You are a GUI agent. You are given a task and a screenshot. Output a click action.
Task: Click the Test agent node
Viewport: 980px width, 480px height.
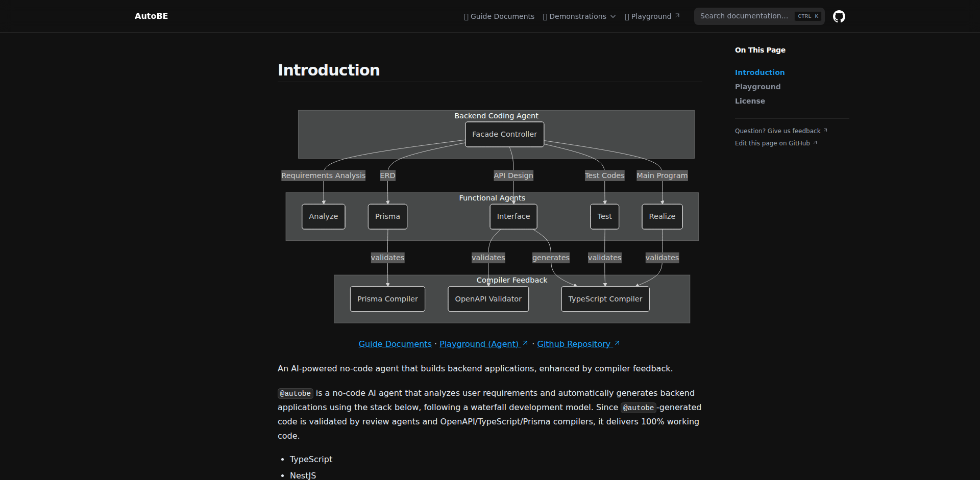[605, 216]
